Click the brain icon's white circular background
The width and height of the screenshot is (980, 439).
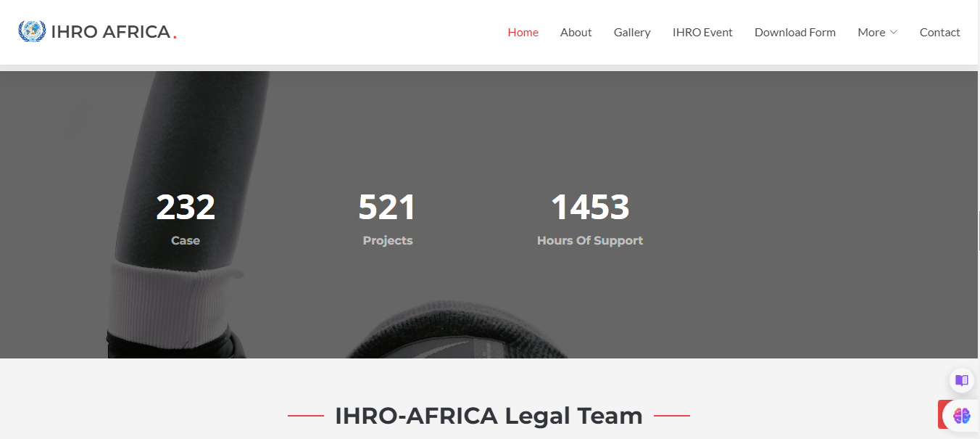(x=964, y=415)
